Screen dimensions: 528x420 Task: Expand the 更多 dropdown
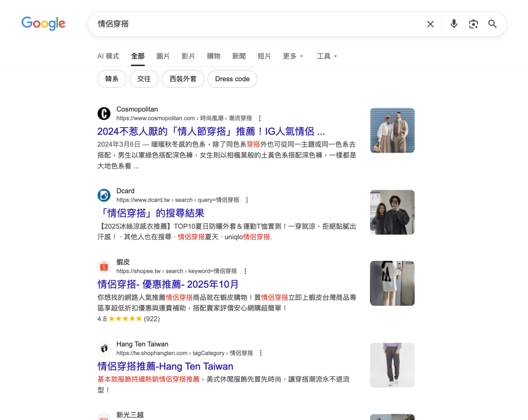click(x=293, y=56)
